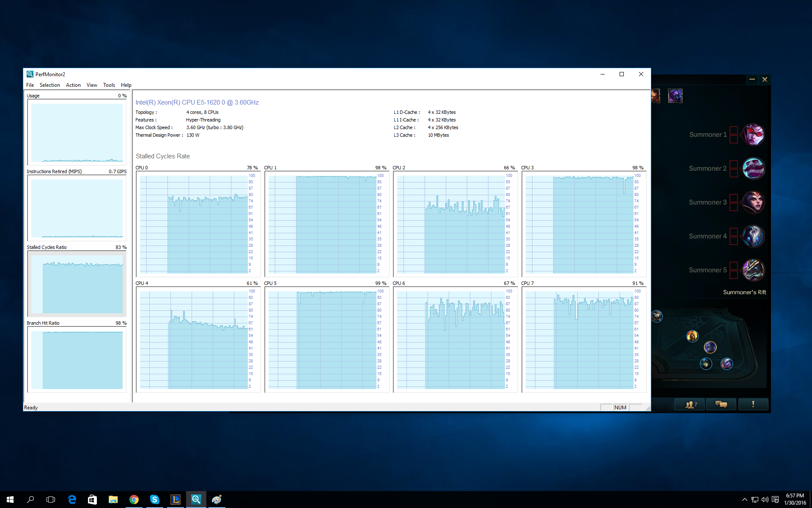
Task: Open the 6:57 PM clock and calendar
Action: coord(795,500)
